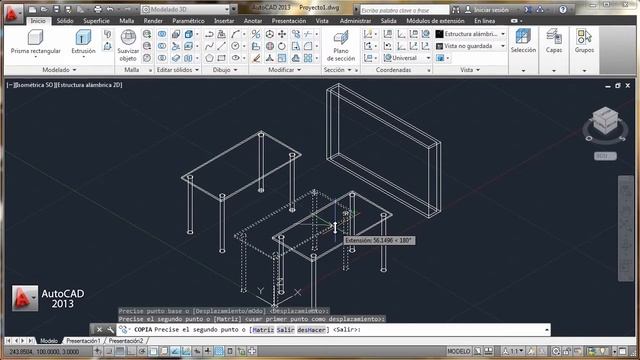Expand the Editar sólidos panel
This screenshot has width=640, height=360.
tap(178, 70)
